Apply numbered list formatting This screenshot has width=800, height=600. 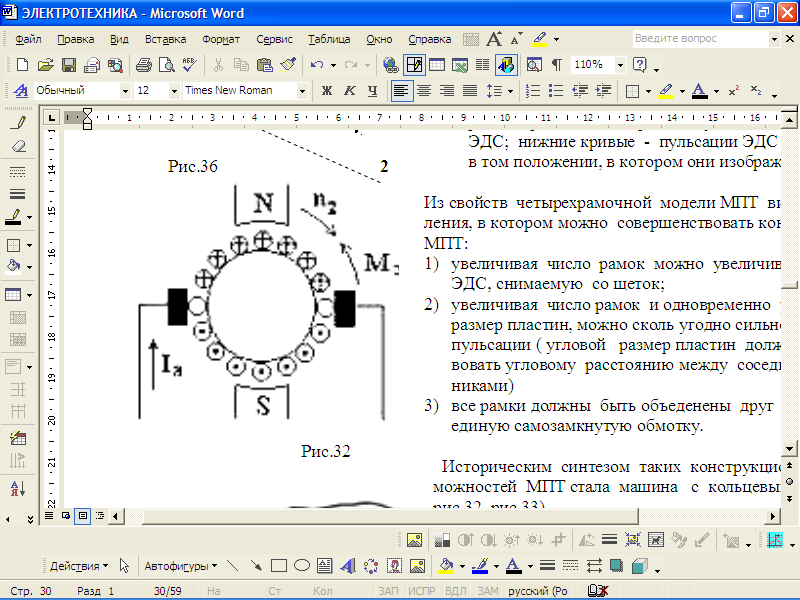533,91
